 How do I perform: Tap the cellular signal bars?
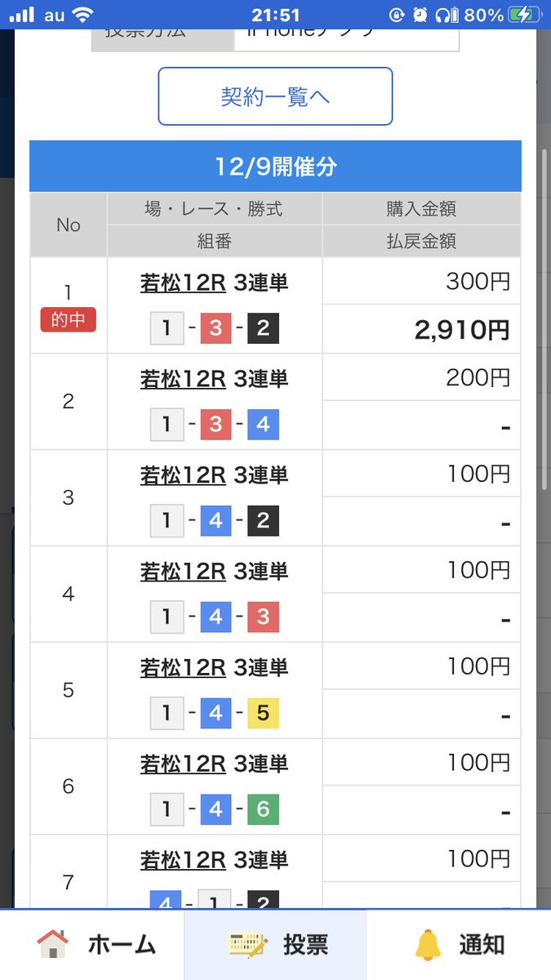pyautogui.click(x=22, y=16)
